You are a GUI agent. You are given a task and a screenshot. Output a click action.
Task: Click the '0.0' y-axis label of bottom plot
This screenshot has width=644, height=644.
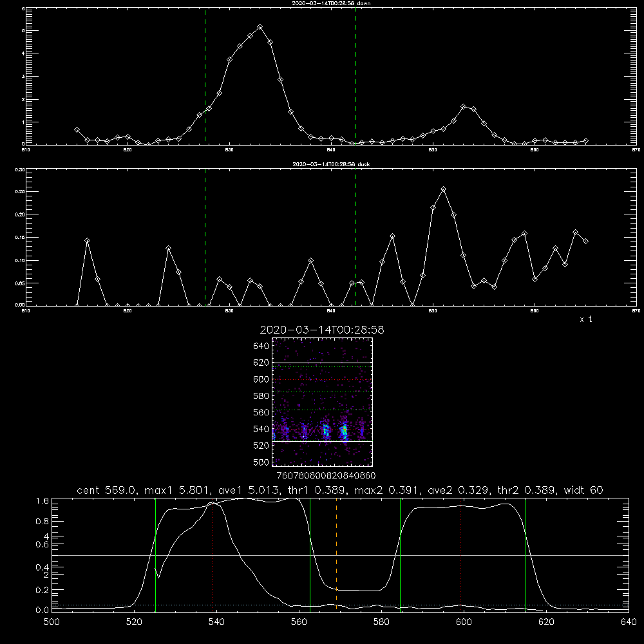(x=43, y=611)
